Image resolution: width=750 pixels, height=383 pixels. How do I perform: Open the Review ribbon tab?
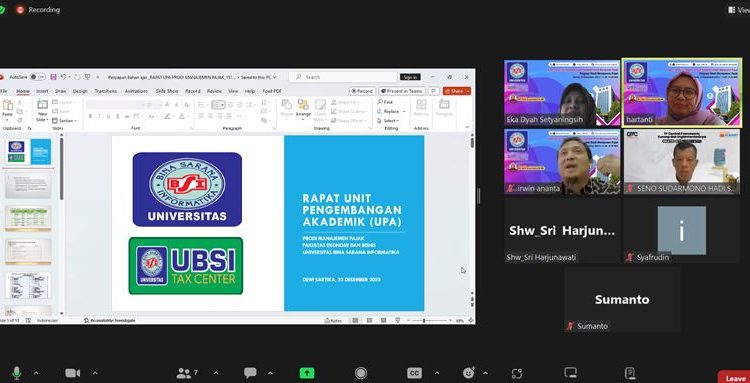214,91
